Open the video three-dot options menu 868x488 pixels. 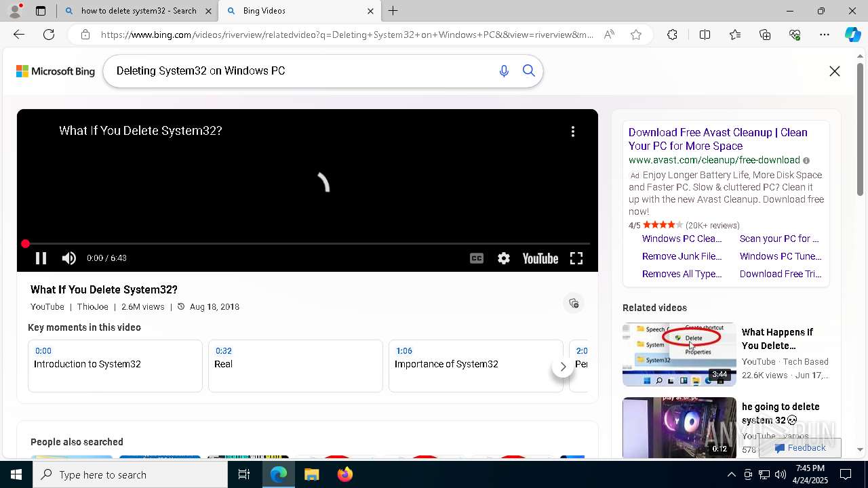(x=573, y=131)
